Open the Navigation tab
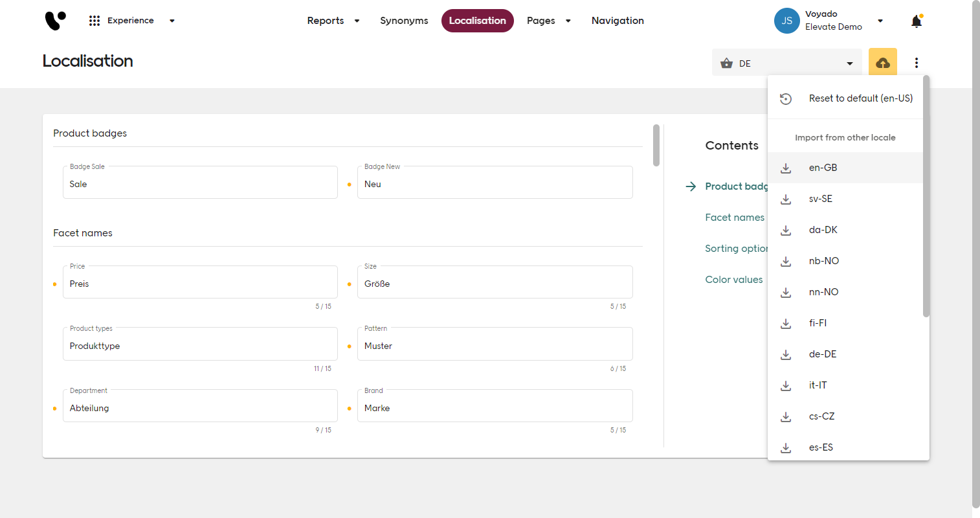Viewport: 980px width, 518px height. pyautogui.click(x=618, y=21)
